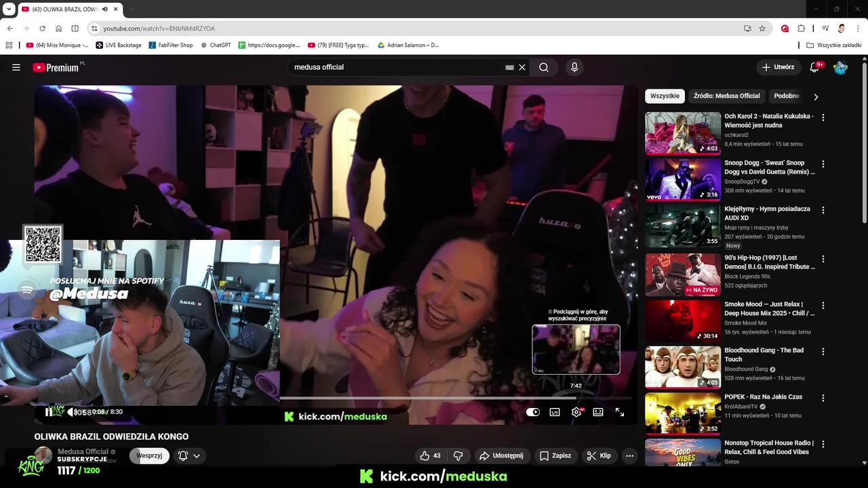Click the 7:42 seek preview thumbnail
The height and width of the screenshot is (488, 868).
[576, 349]
